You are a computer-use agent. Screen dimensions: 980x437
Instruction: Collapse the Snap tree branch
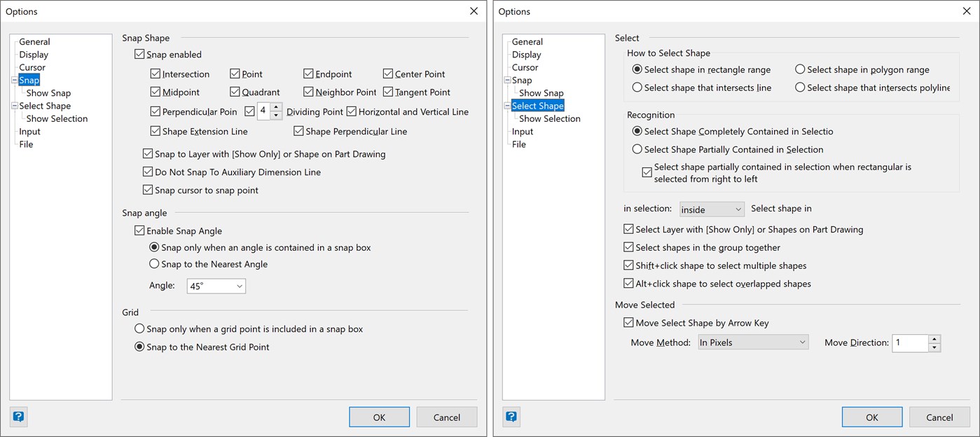(x=15, y=80)
